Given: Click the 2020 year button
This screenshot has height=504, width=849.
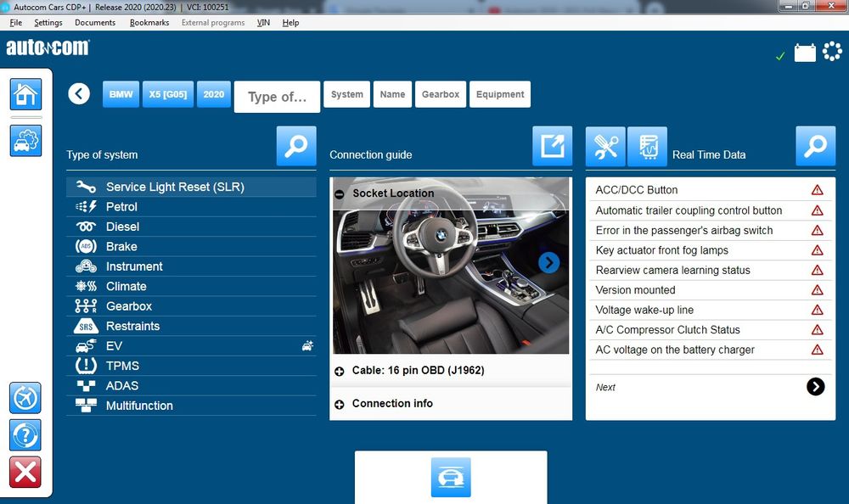Looking at the screenshot, I should [x=214, y=94].
